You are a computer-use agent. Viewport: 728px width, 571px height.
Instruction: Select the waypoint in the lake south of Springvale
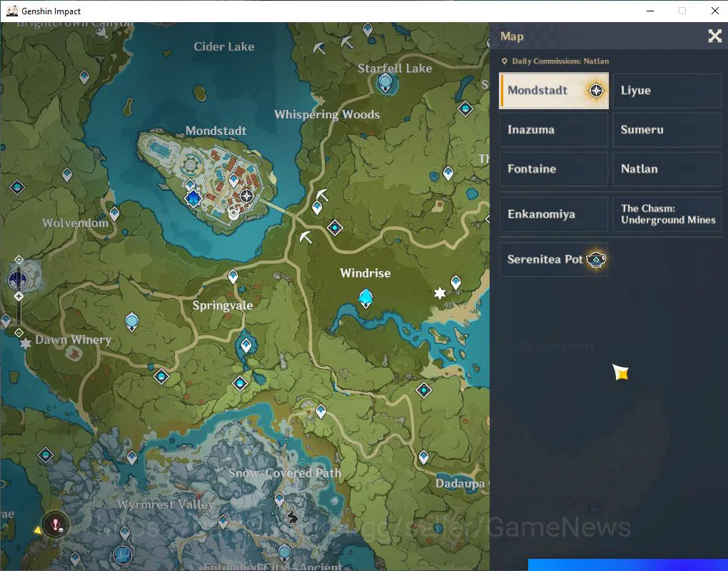(246, 345)
